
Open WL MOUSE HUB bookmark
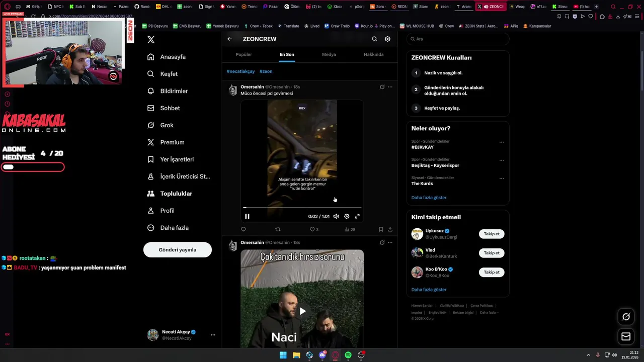[x=417, y=26]
